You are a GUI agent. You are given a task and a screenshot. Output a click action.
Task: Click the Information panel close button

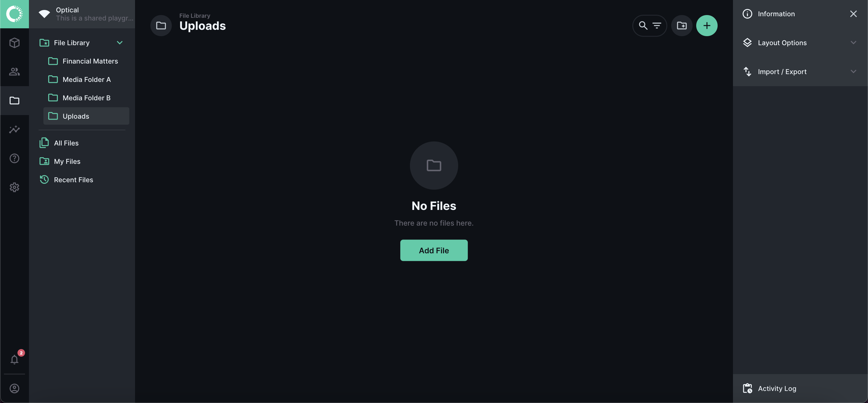(x=854, y=14)
